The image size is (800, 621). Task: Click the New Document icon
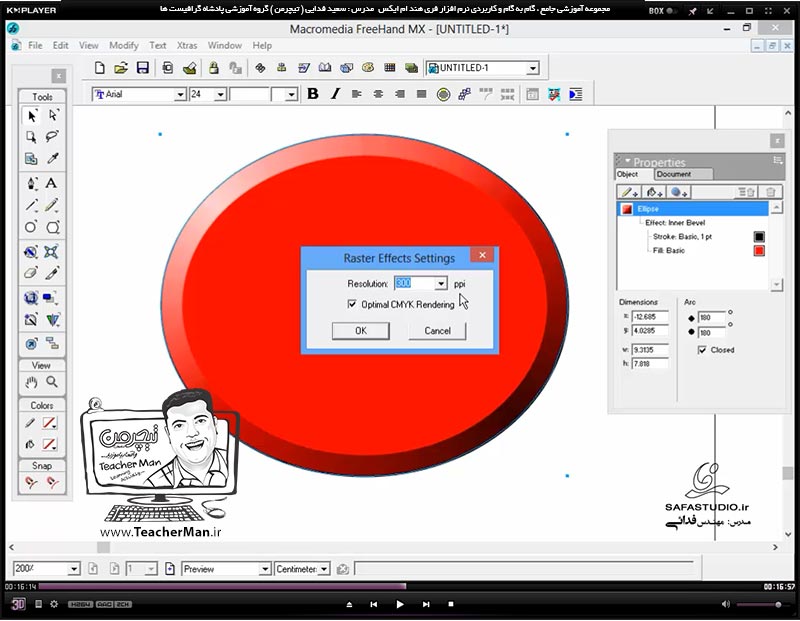100,68
